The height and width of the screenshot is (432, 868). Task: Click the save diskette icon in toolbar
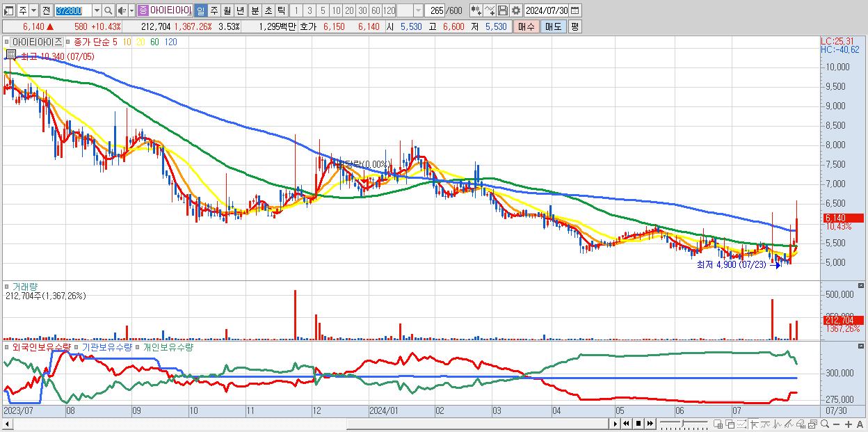point(503,10)
